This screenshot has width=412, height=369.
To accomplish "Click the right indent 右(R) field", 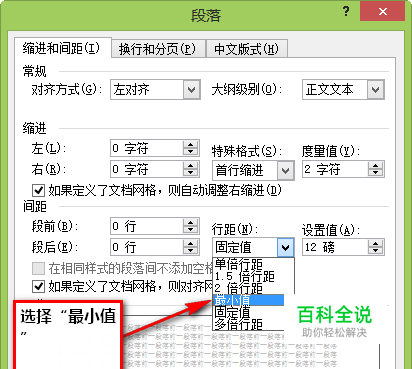I will pyautogui.click(x=155, y=169).
